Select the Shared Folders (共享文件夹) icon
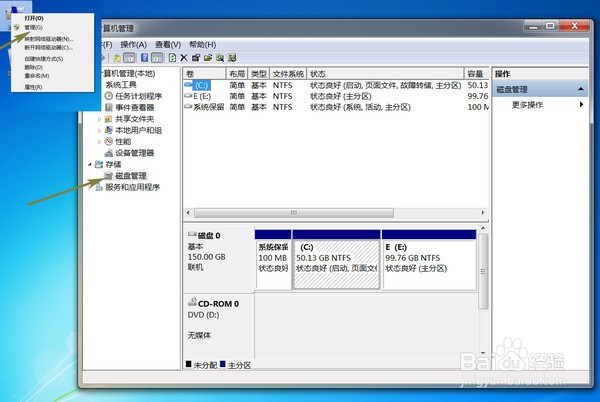Viewport: 600px width, 402px height. (x=109, y=119)
